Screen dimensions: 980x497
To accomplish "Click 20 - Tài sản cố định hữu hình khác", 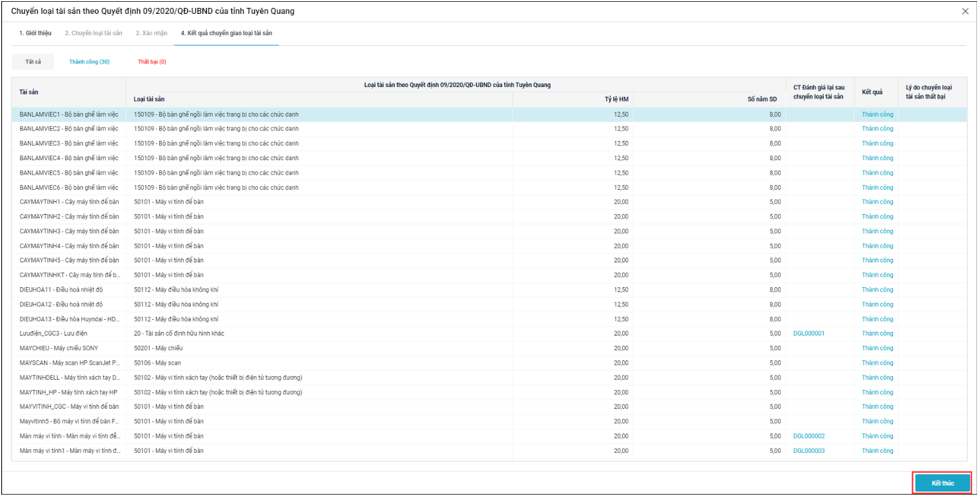I will (x=179, y=334).
